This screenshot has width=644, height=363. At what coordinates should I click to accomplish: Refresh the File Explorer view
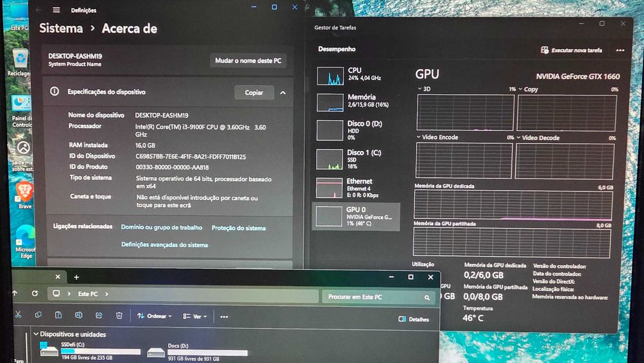point(35,293)
